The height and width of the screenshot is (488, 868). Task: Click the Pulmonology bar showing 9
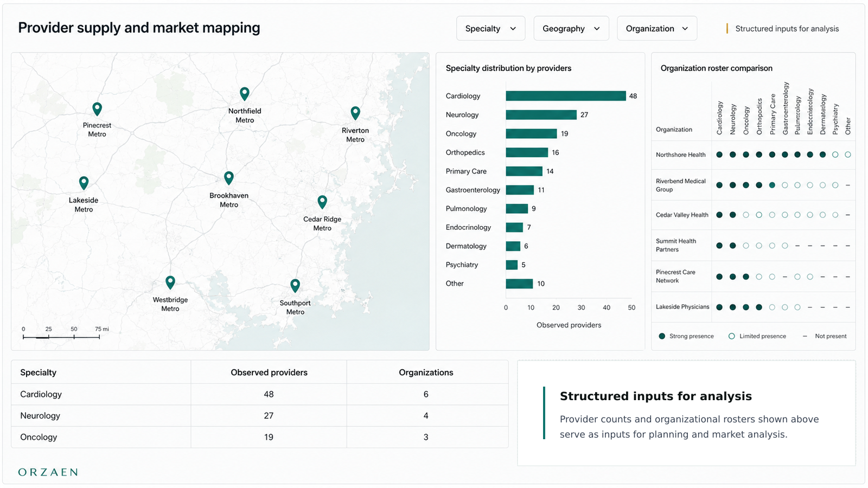pyautogui.click(x=517, y=209)
